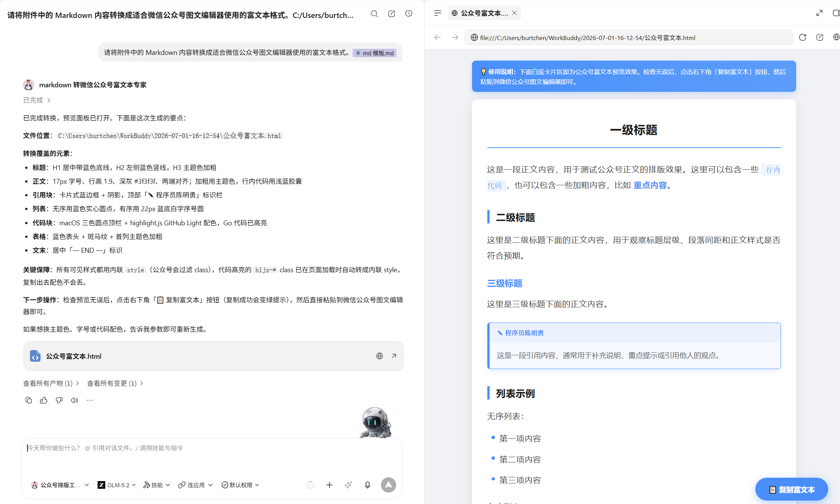Image resolution: width=840 pixels, height=504 pixels.
Task: Open the md 模板.md attachment chip
Action: click(375, 53)
